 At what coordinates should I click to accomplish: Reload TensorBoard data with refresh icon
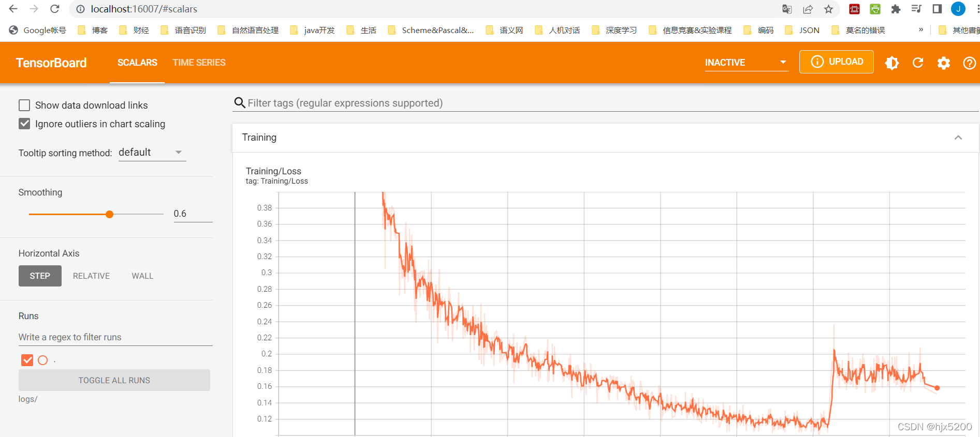(x=918, y=63)
